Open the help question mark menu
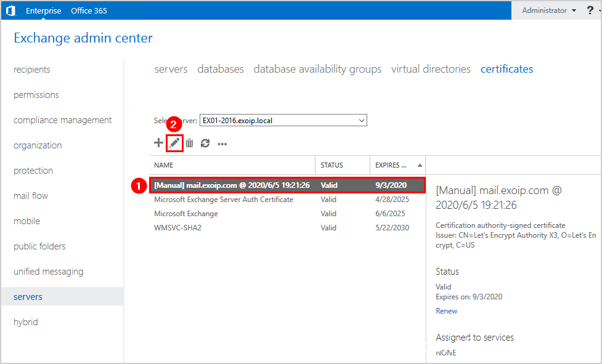The height and width of the screenshot is (364, 602). 590,10
